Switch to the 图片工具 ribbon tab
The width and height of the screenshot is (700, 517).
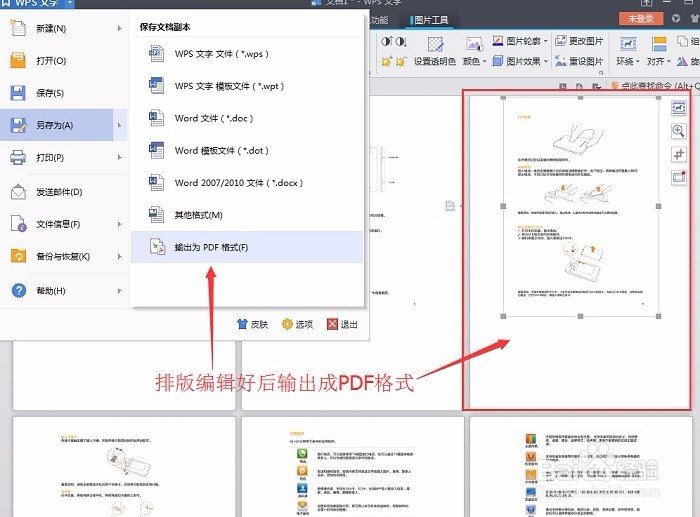pyautogui.click(x=429, y=20)
